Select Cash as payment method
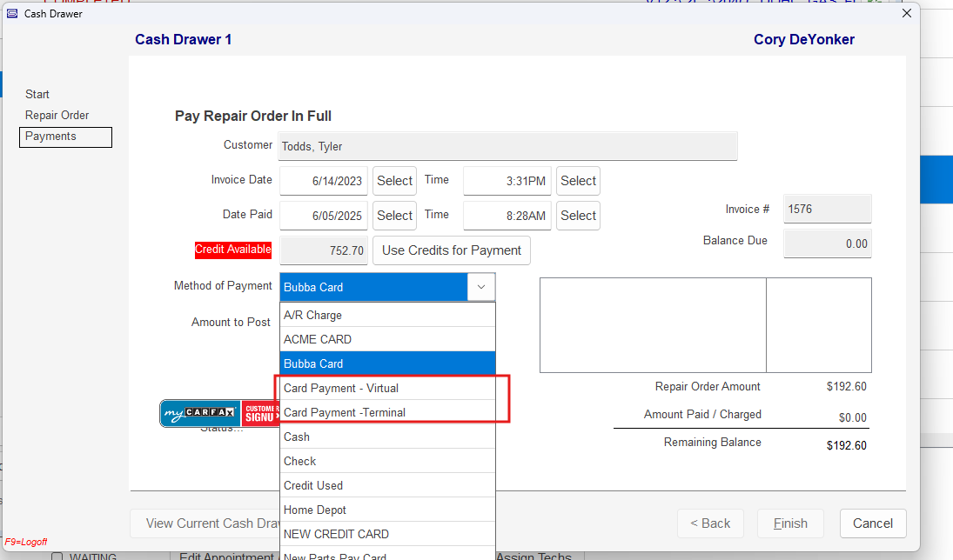 (387, 437)
